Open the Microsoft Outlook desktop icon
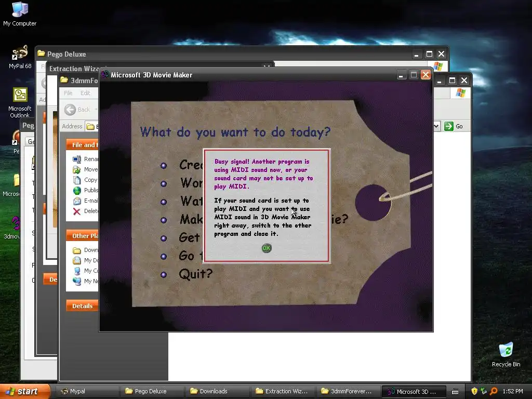This screenshot has width=532, height=399. (x=20, y=102)
